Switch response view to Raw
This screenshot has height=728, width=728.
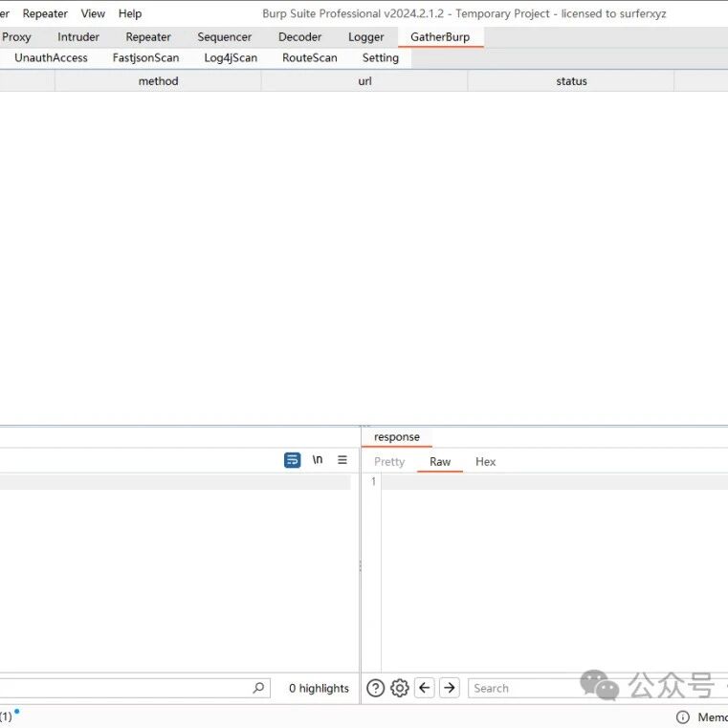pos(440,462)
